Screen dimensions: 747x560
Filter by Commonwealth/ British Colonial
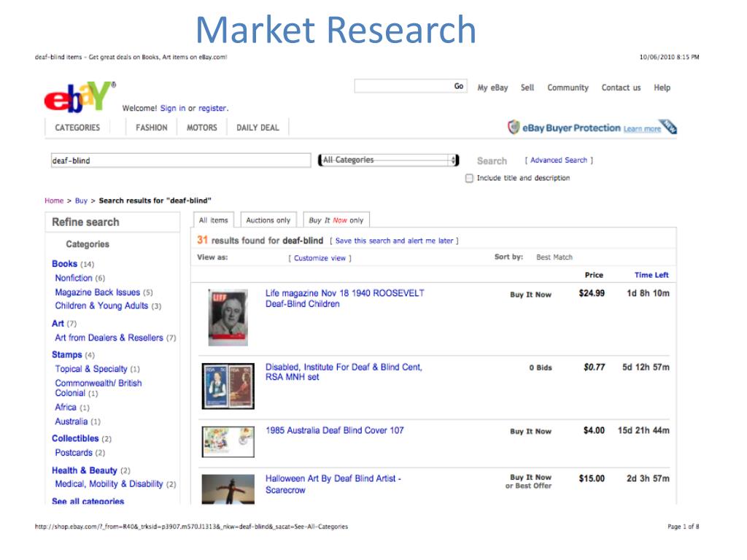[98, 388]
